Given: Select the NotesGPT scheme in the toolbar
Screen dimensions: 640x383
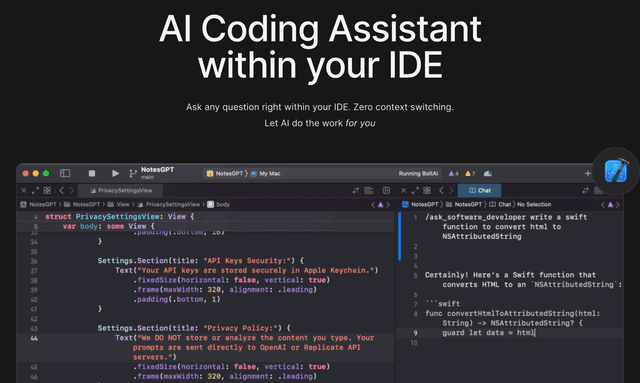Looking at the screenshot, I should [x=225, y=174].
